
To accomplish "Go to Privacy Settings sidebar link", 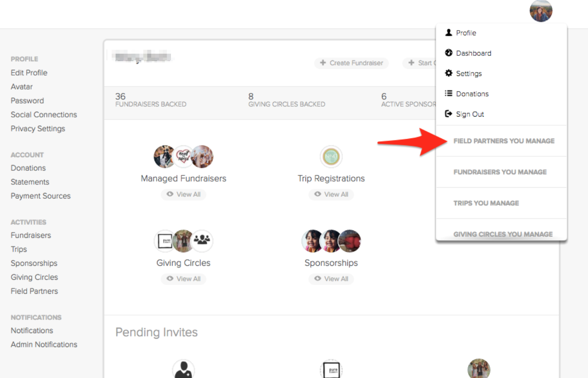I will (x=38, y=129).
